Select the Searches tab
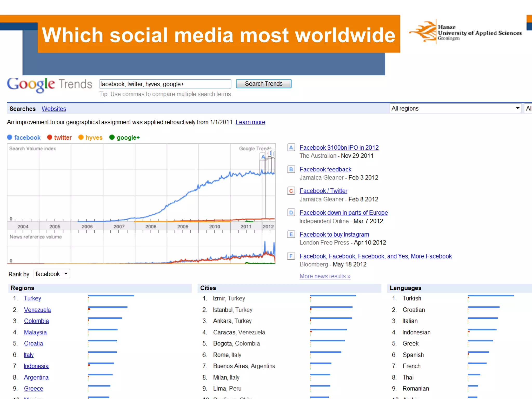Image resolution: width=532 pixels, height=399 pixels. pos(23,109)
